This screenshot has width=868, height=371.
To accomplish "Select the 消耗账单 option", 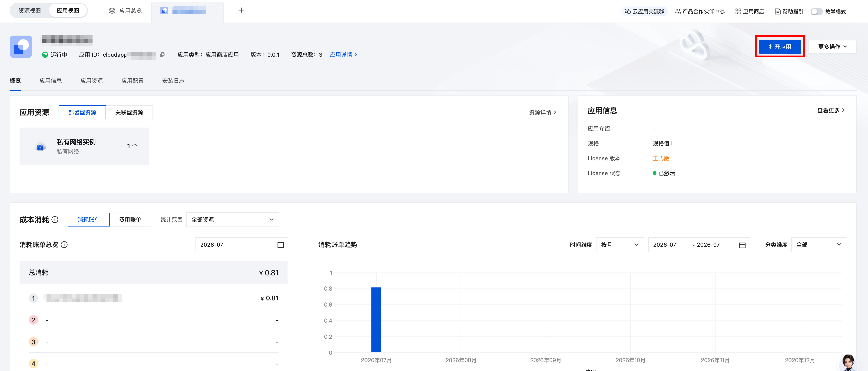I will pos(89,220).
